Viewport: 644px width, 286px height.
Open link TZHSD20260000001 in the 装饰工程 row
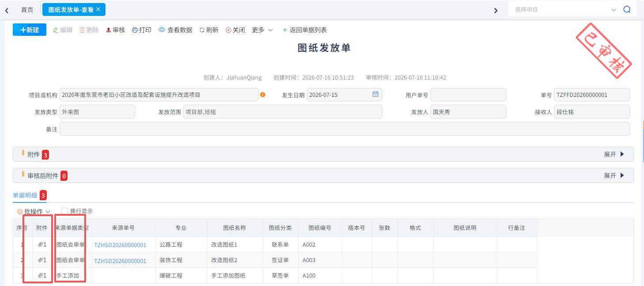click(120, 261)
